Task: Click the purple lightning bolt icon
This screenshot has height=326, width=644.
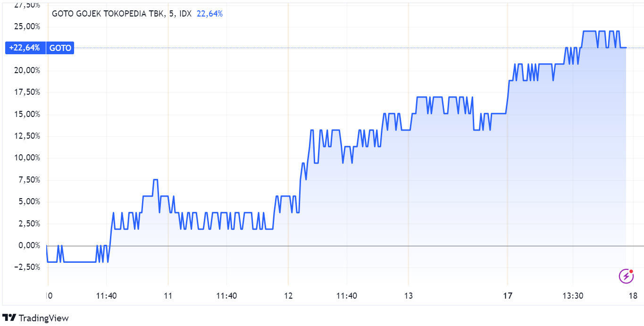Action: pos(626,276)
